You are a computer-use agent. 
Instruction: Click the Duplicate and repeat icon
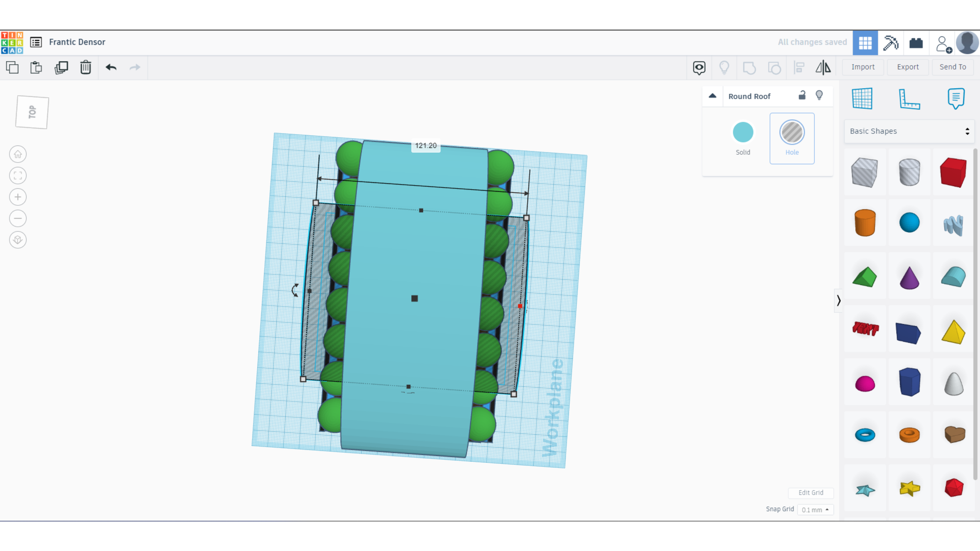coord(61,67)
